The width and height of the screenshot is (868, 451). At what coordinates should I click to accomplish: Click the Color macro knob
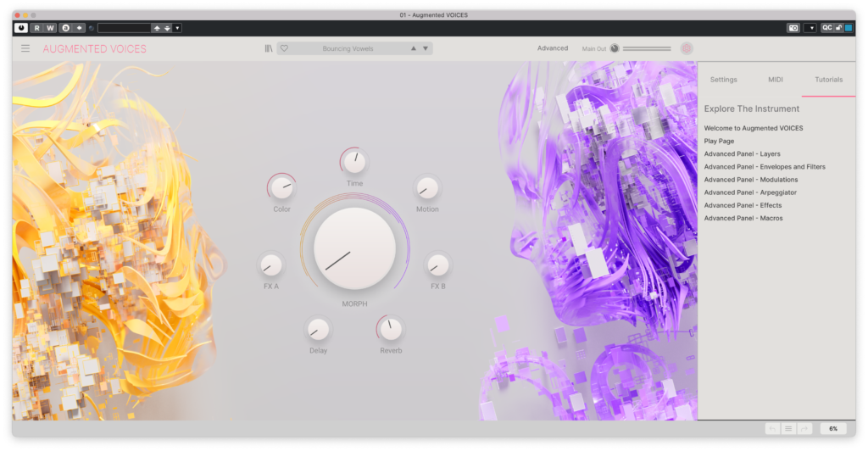click(281, 187)
